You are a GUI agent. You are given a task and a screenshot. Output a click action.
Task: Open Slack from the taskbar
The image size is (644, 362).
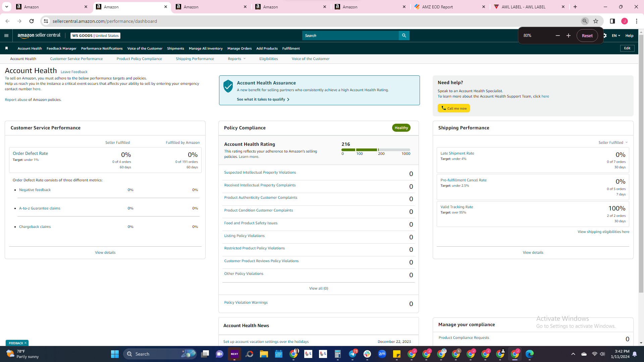[x=367, y=354]
